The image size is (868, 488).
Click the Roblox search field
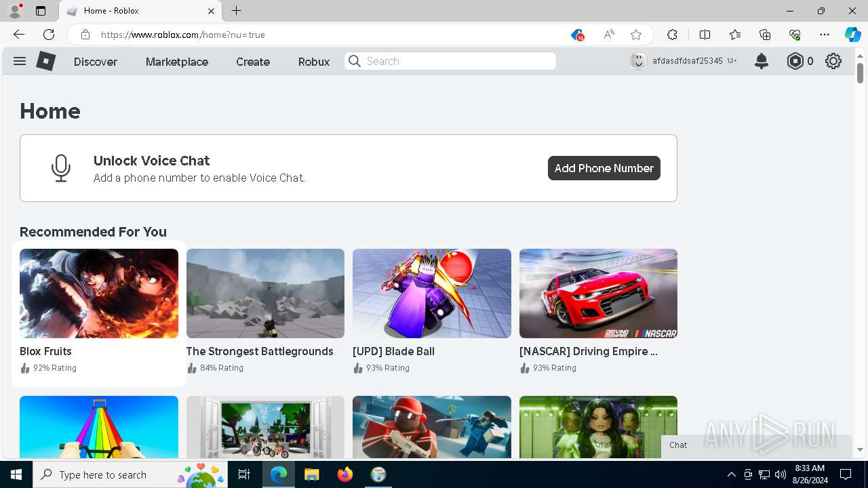[450, 61]
